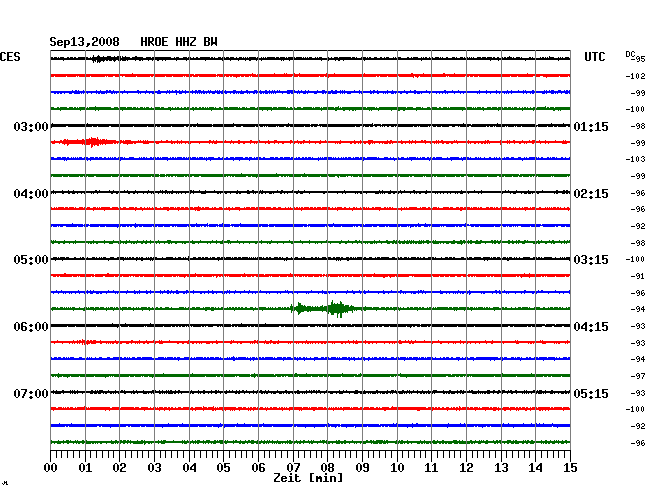This screenshot has height=494, width=650.
Task: Click the DC value -97
Action: point(638,376)
